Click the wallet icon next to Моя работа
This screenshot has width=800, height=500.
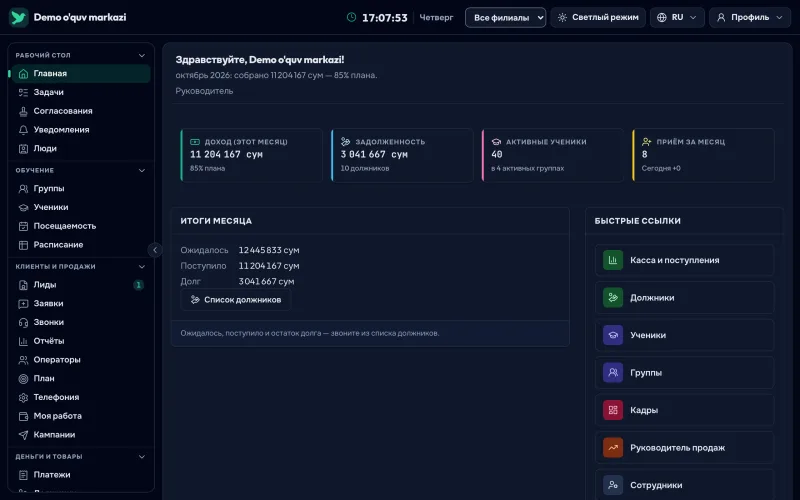click(x=23, y=416)
